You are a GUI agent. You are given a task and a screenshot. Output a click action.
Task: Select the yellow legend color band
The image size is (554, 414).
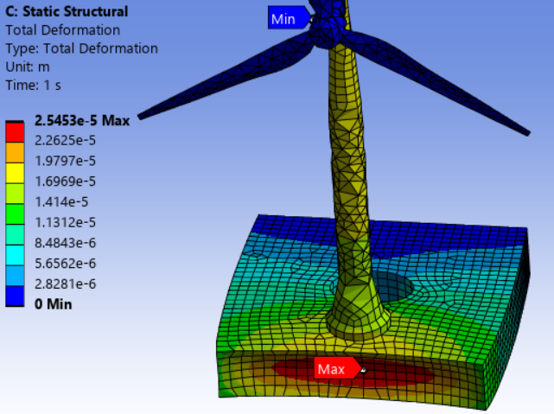pyautogui.click(x=15, y=173)
